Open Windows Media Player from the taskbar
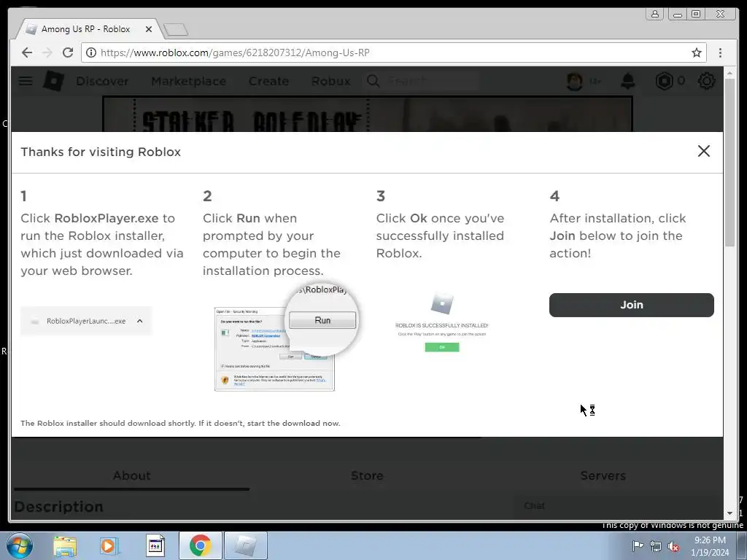Viewport: 747px width, 560px height. pos(109,545)
